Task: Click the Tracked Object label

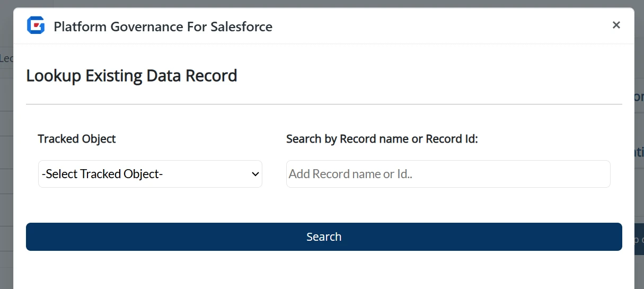Action: click(77, 139)
